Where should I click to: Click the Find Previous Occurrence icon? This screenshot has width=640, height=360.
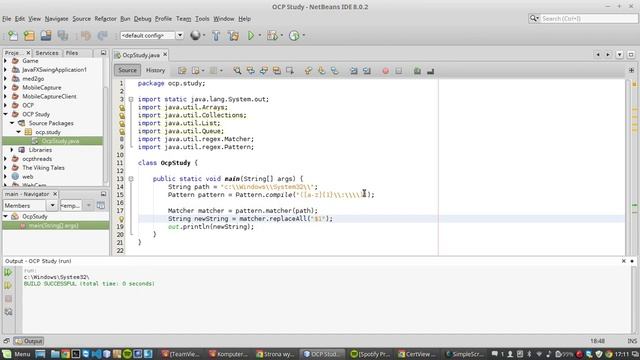(x=251, y=71)
